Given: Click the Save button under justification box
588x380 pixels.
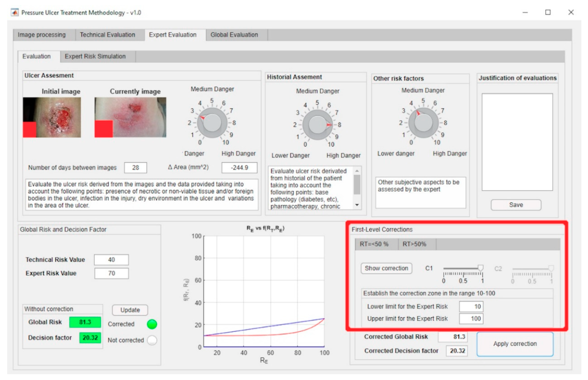Looking at the screenshot, I should point(516,205).
